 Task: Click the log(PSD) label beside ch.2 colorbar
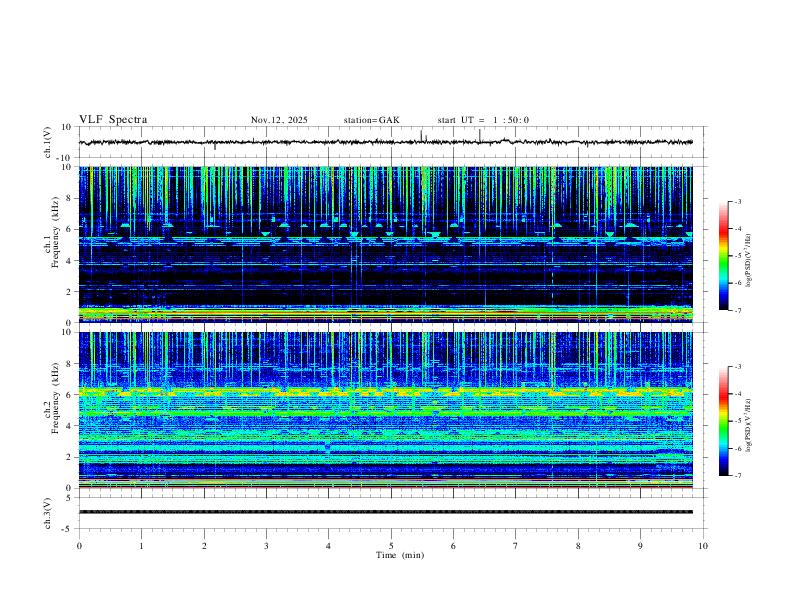click(x=748, y=424)
